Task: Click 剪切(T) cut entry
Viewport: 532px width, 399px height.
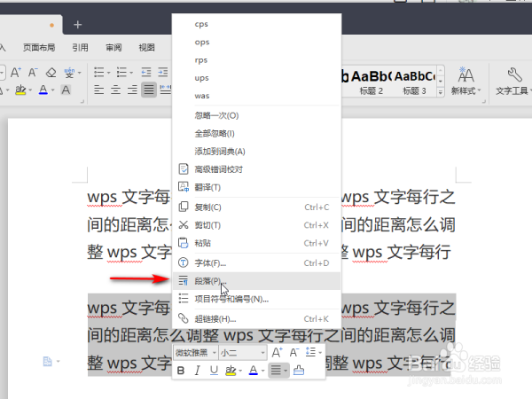Action: point(256,225)
